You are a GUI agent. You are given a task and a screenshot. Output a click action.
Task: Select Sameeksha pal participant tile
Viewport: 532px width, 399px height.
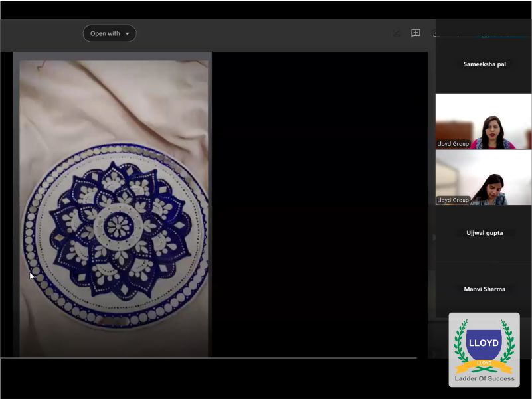484,64
